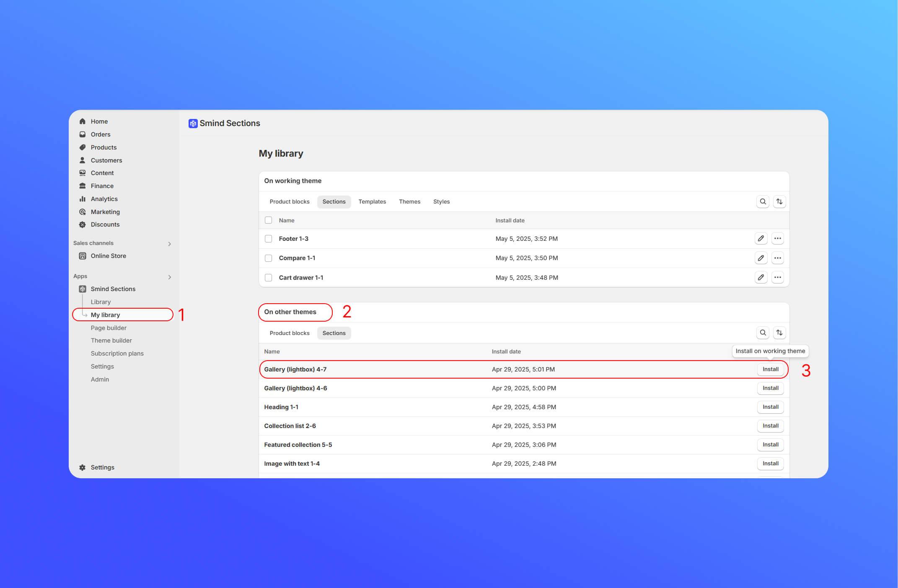The image size is (898, 588).
Task: Click Install date header in other themes table
Action: (x=506, y=351)
